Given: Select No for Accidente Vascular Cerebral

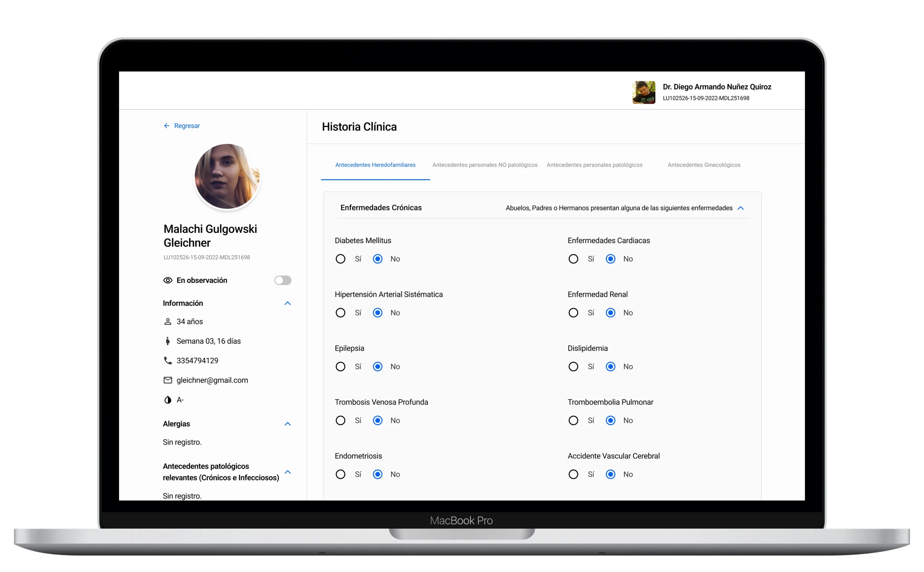Looking at the screenshot, I should tap(610, 474).
